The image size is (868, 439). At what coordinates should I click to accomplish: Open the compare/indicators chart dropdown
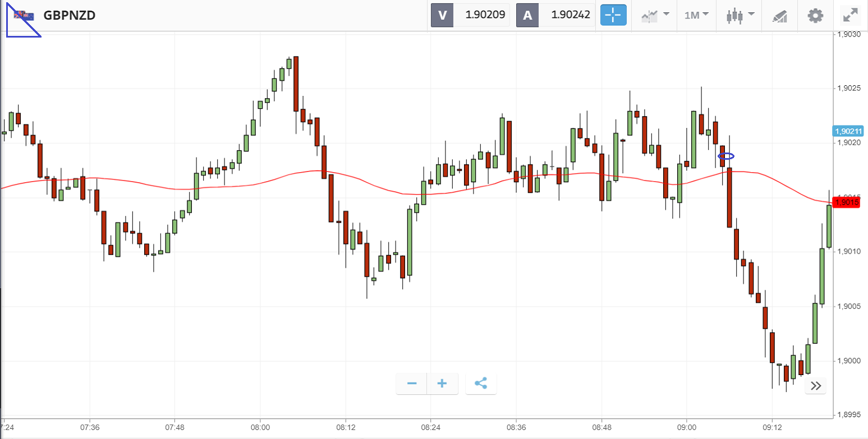pos(655,15)
